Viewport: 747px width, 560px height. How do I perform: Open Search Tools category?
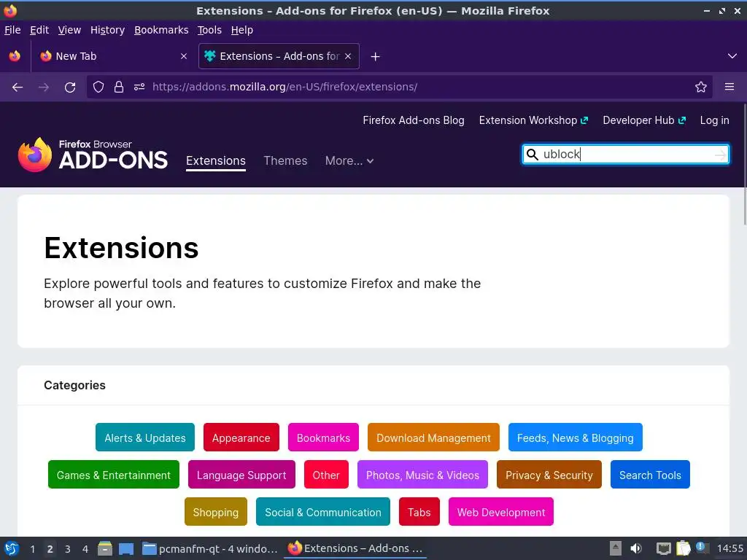coord(650,475)
